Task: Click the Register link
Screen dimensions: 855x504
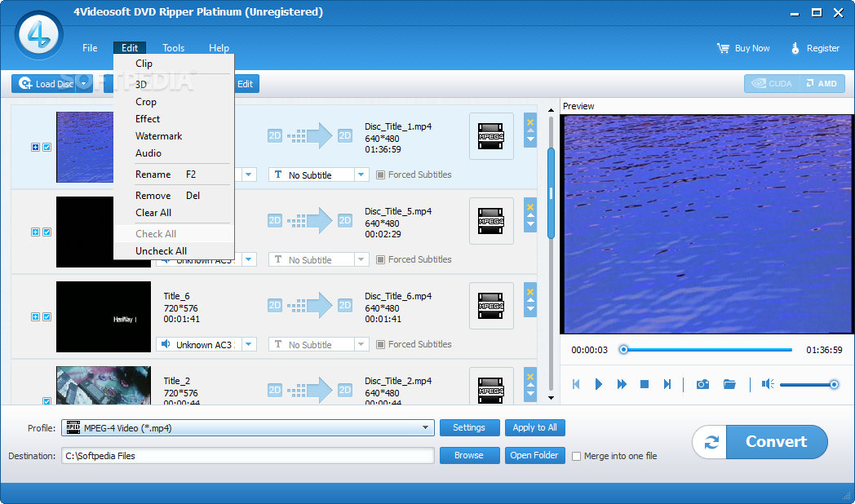Action: coord(815,48)
